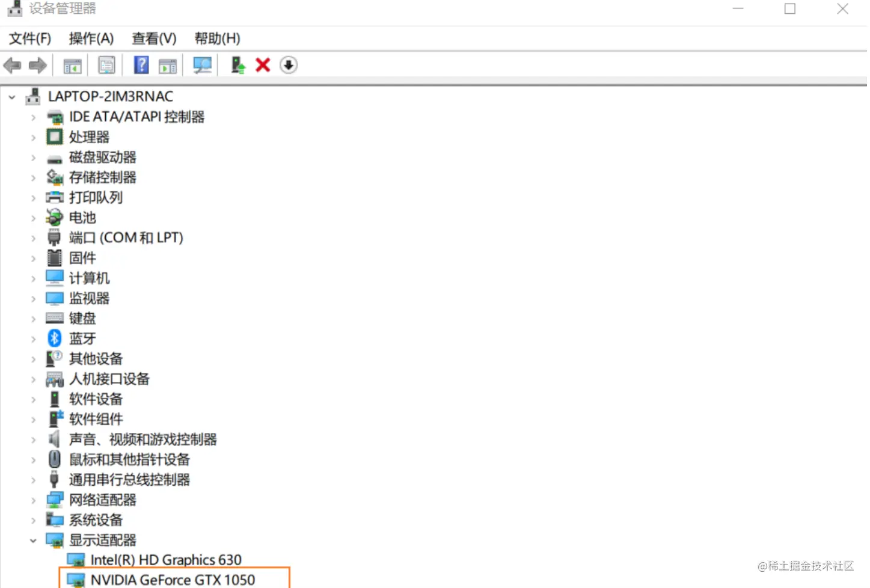The width and height of the screenshot is (870, 588).
Task: Expand the 系统设备 category
Action: [34, 520]
